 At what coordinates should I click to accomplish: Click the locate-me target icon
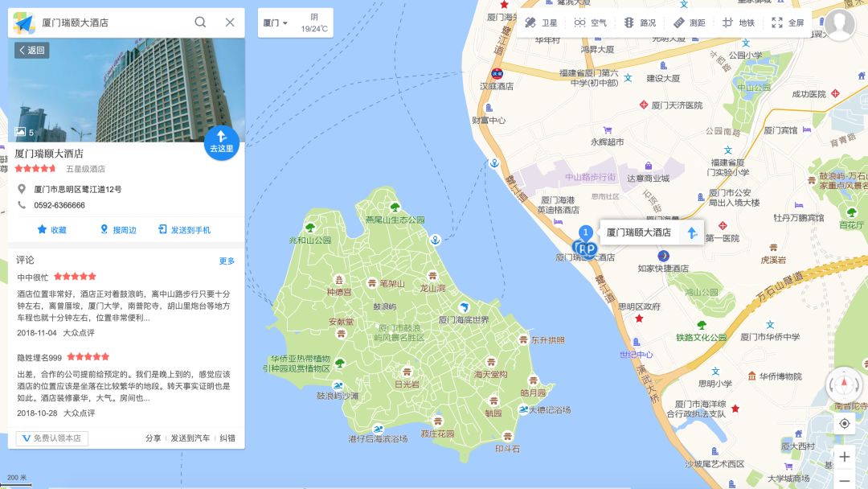844,424
